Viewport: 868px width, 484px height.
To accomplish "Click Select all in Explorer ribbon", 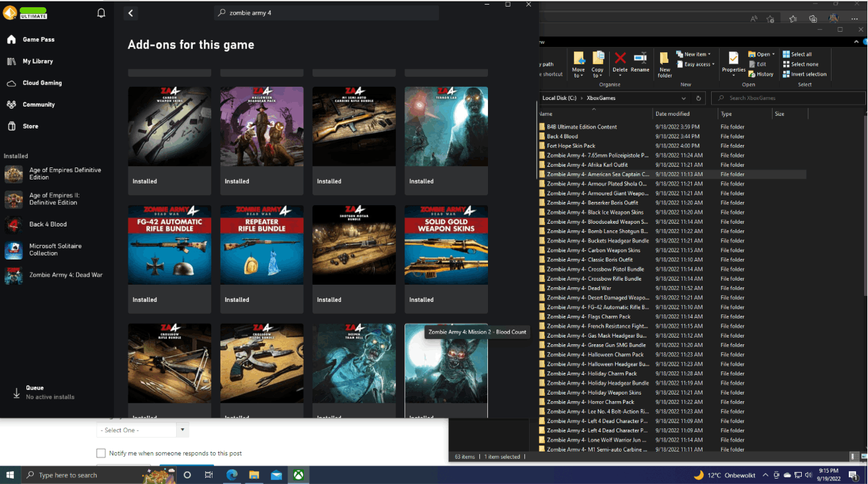I will 797,54.
